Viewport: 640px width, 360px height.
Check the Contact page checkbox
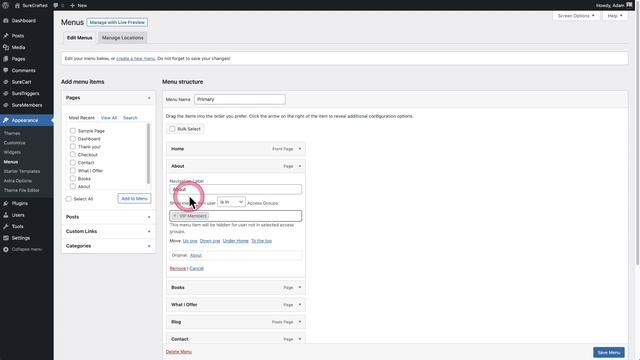click(x=73, y=162)
